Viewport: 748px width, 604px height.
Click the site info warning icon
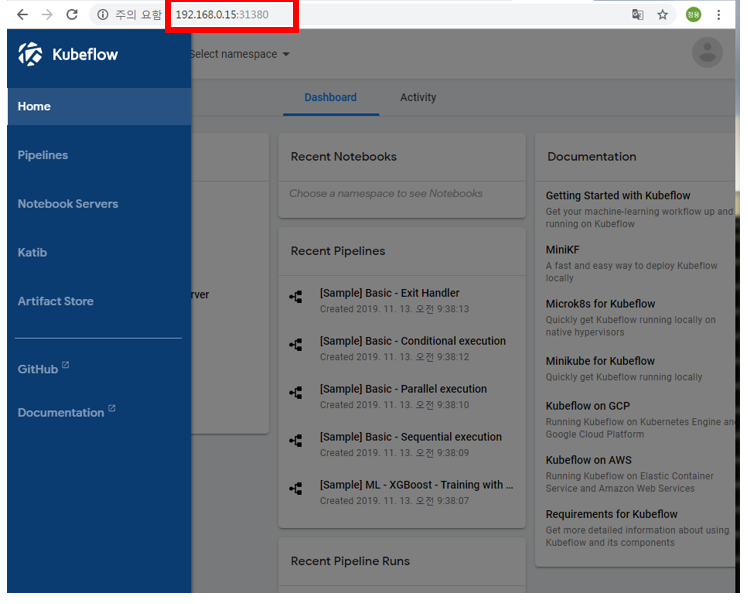click(103, 15)
